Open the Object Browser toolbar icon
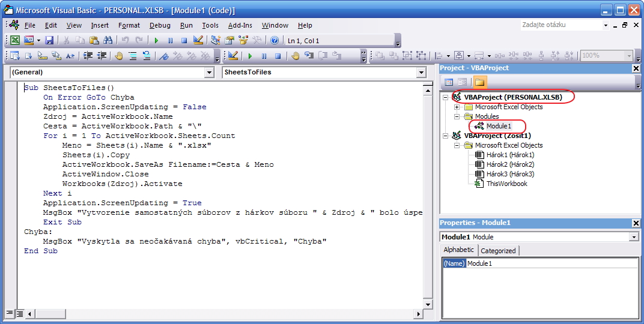The width and height of the screenshot is (644, 324). coord(243,40)
